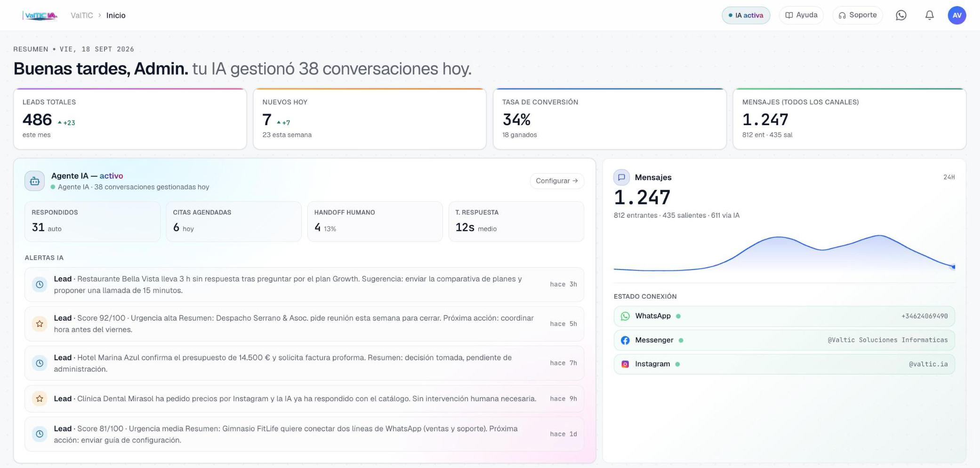Open the Ayuda help button
Screen dimensions: 980x468
[x=801, y=15]
